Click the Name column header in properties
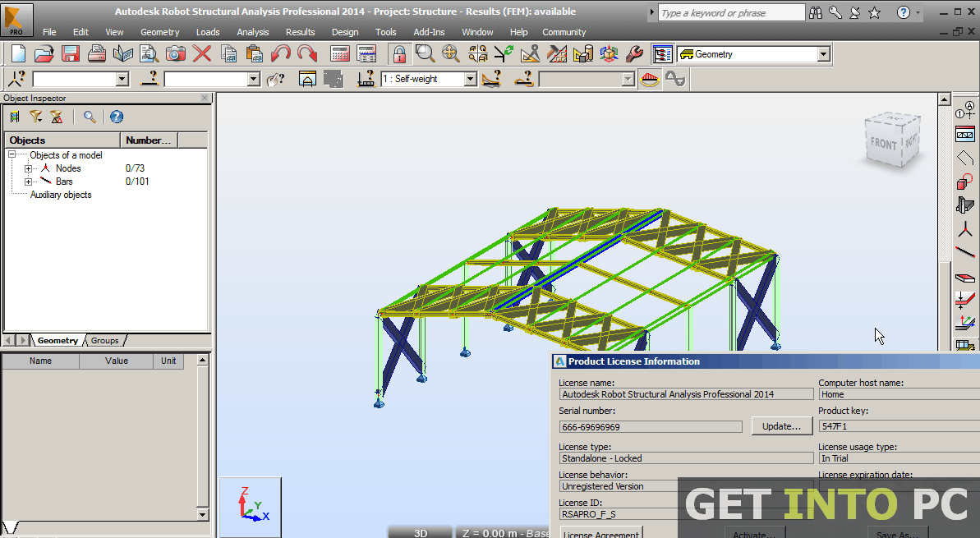This screenshot has width=980, height=538. [x=40, y=361]
